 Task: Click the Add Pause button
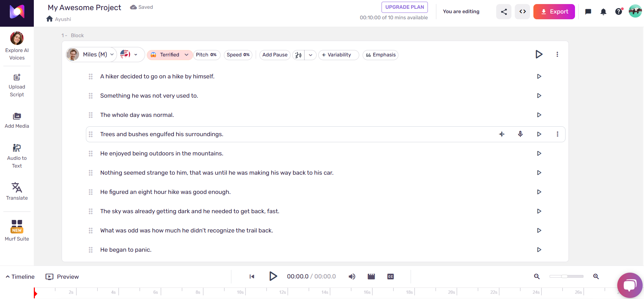point(275,55)
